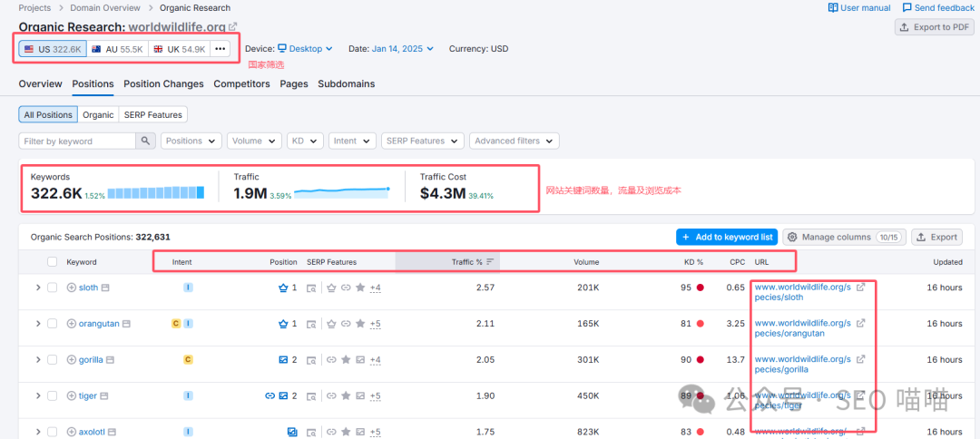Click the informational intent badge for sloth
Viewport: 980px width, 439px height.
pyautogui.click(x=188, y=288)
